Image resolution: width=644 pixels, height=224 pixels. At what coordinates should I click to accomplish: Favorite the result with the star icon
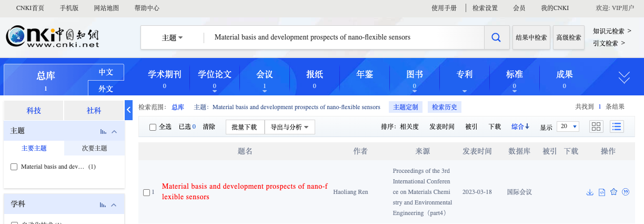(613, 192)
